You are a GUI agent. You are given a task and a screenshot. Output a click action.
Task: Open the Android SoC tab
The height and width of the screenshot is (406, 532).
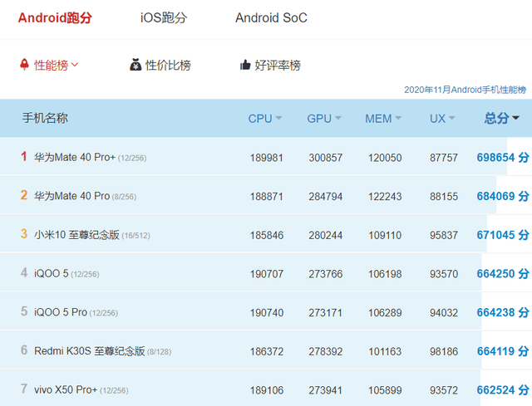pos(271,17)
